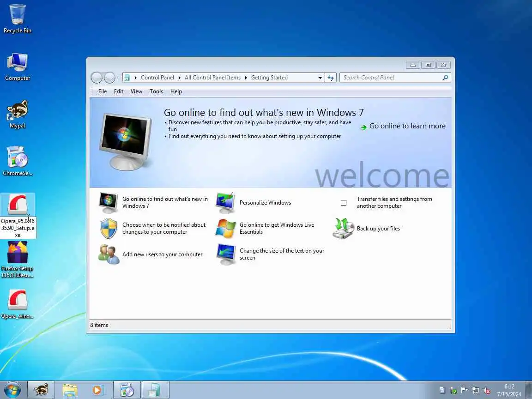Image resolution: width=532 pixels, height=399 pixels.
Task: Select 'Go online to get Windows Live Essentials'
Action: (x=277, y=228)
